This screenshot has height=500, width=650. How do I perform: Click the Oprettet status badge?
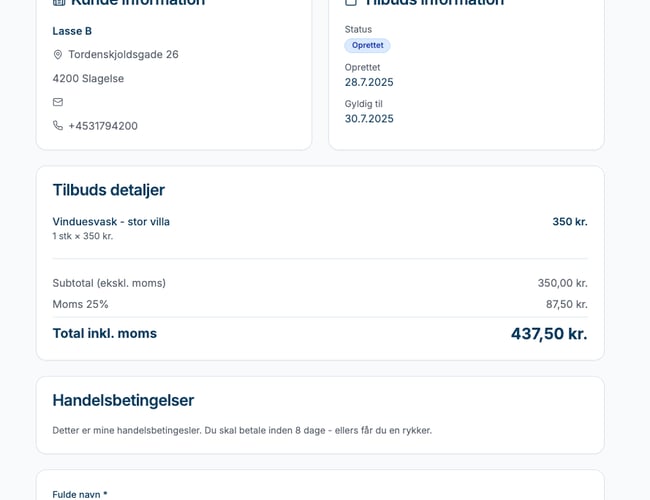click(x=367, y=45)
